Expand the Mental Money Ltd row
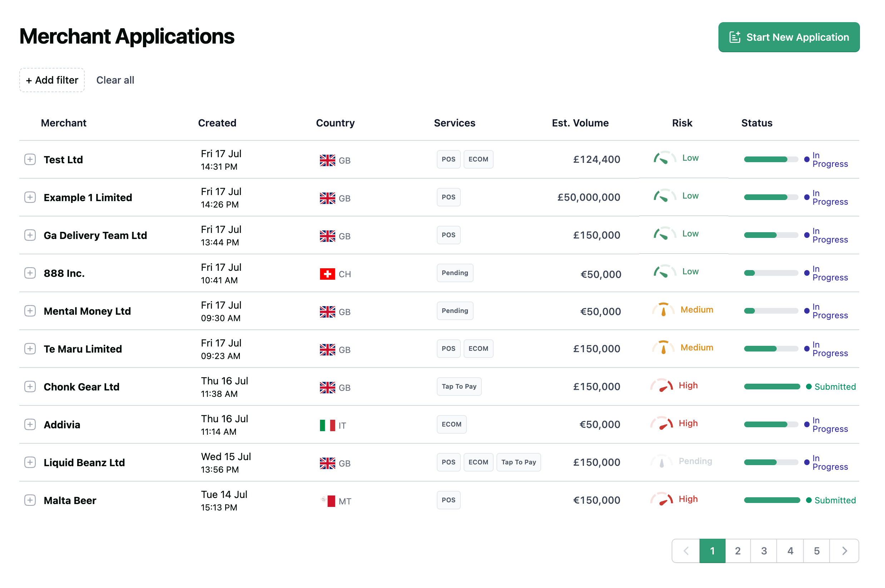This screenshot has width=885, height=588. click(30, 311)
